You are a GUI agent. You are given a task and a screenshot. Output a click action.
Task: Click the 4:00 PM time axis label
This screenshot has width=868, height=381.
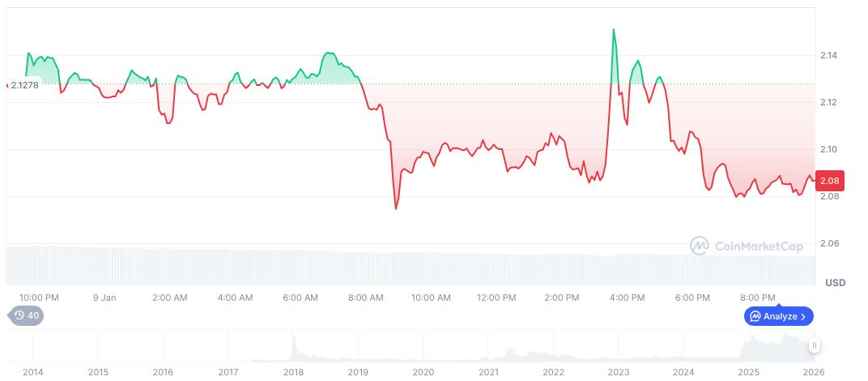click(x=627, y=298)
